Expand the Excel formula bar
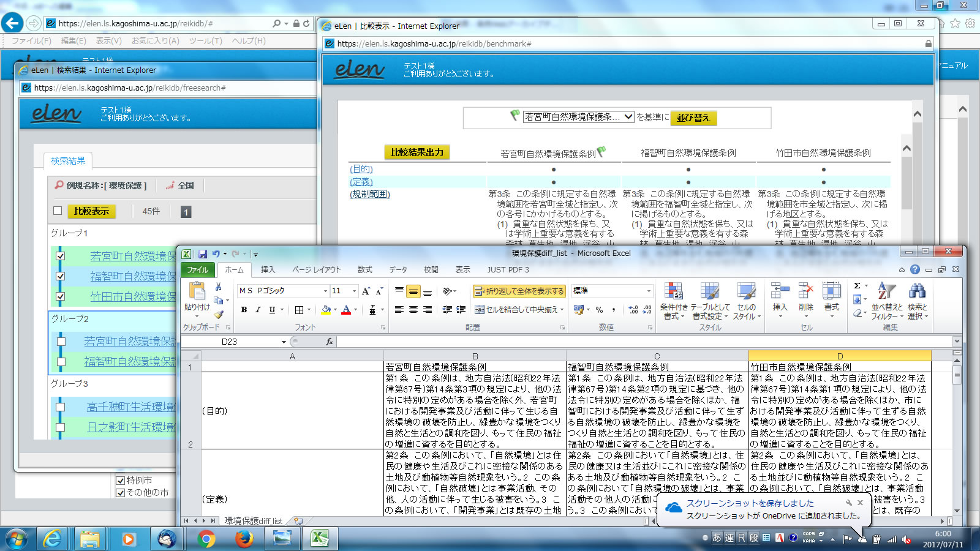This screenshot has height=551, width=980. coord(957,342)
